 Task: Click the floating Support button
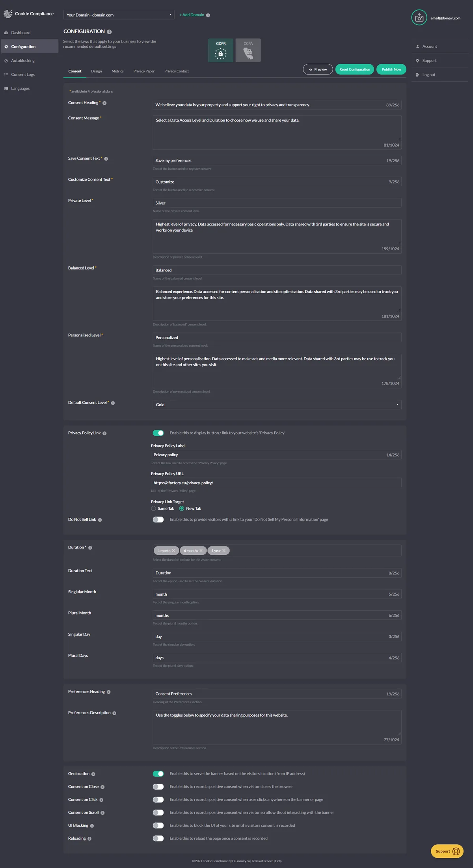(447, 851)
